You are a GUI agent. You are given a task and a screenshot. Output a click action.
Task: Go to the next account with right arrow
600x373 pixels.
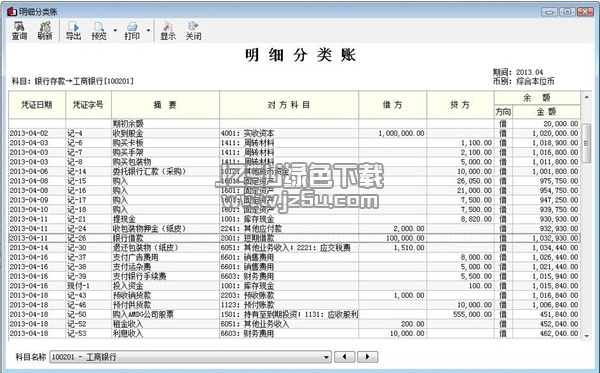click(x=367, y=357)
